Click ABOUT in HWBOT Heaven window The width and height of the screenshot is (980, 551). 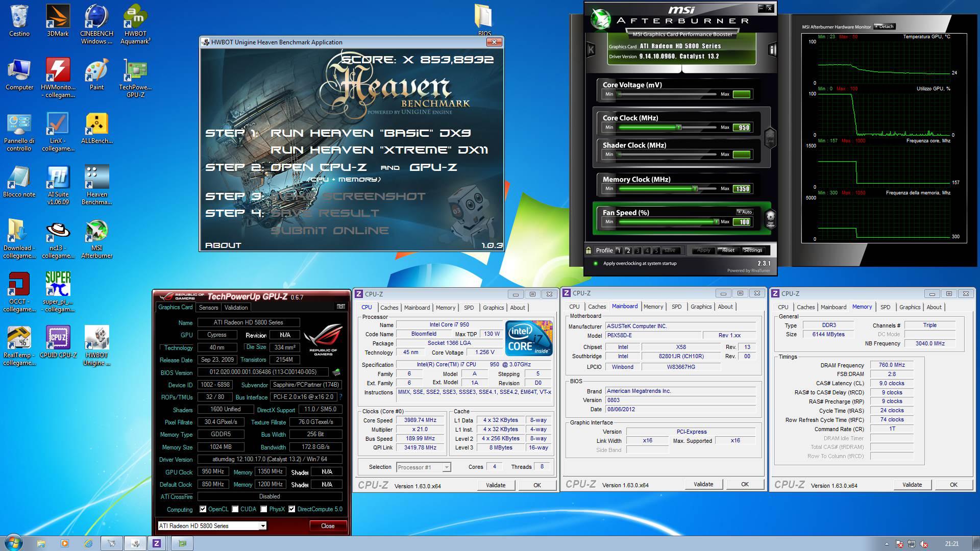[223, 245]
